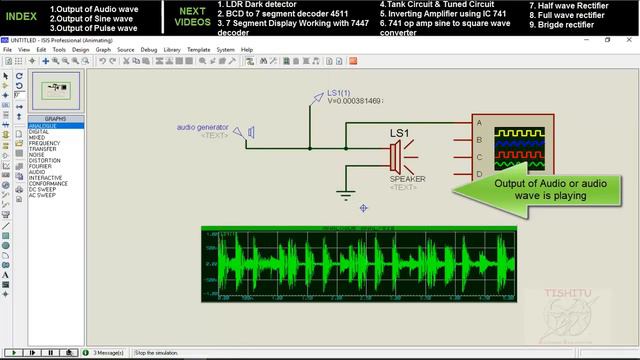Play the simulation
The height and width of the screenshot is (360, 640).
point(13,353)
